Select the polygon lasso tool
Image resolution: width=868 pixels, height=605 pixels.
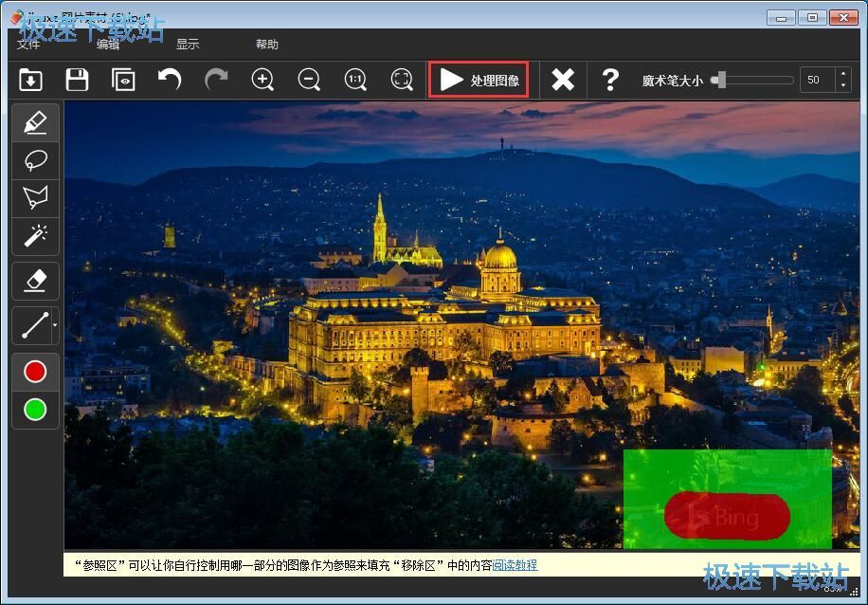coord(35,197)
